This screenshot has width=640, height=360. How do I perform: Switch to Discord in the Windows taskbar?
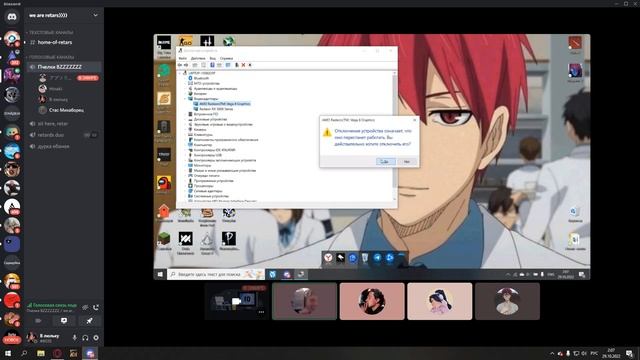click(90, 353)
